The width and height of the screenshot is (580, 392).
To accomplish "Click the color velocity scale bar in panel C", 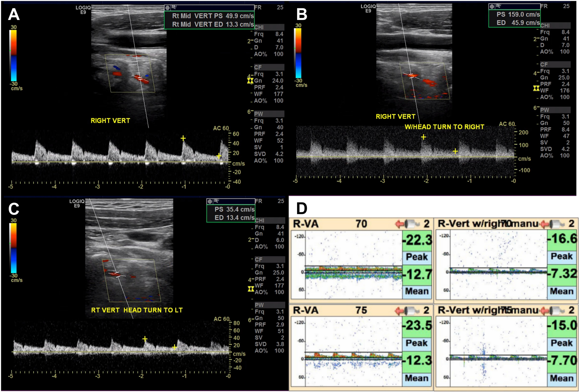I will [x=13, y=248].
